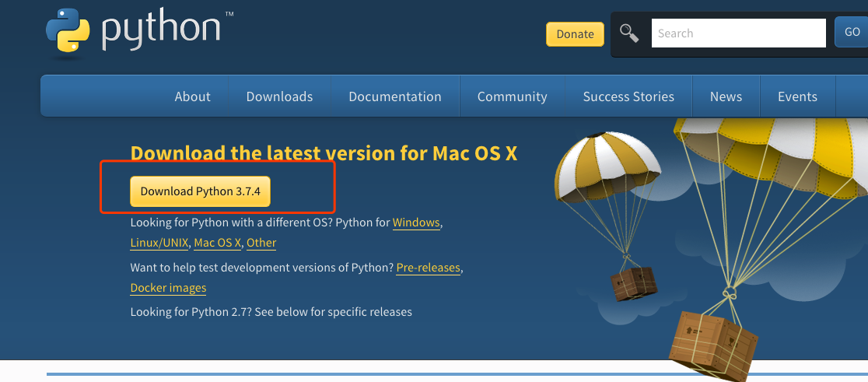Viewport: 868px width, 382px height.
Task: Open the Success Stories menu
Action: click(628, 96)
